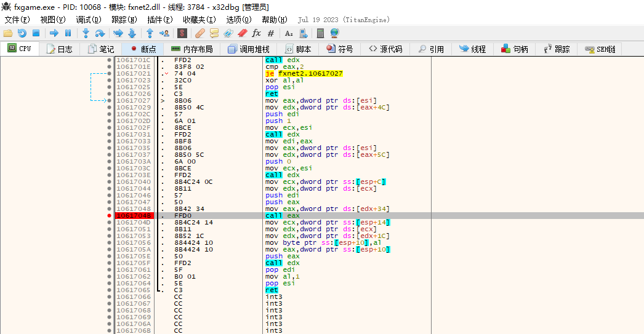The width and height of the screenshot is (644, 334).
Task: Open the 选项(O) menu
Action: [x=239, y=20]
